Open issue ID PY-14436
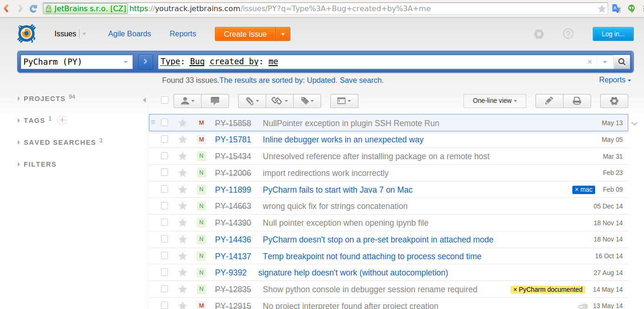 coord(233,240)
